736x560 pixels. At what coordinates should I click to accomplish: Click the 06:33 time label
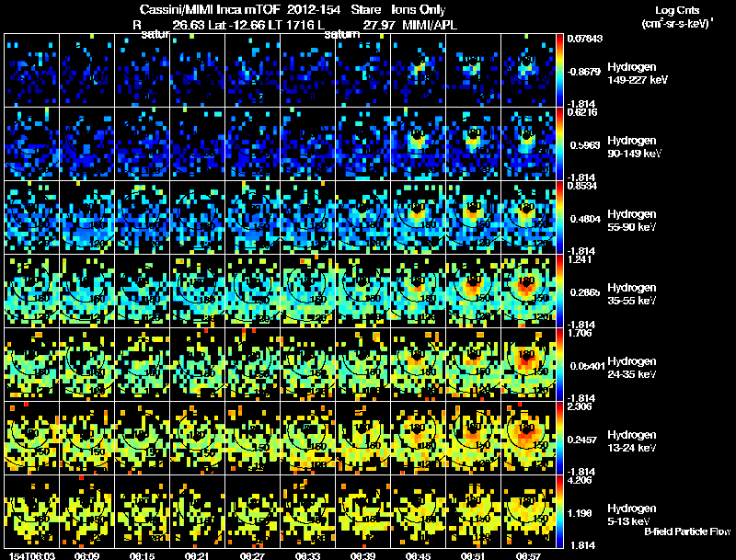(x=308, y=555)
